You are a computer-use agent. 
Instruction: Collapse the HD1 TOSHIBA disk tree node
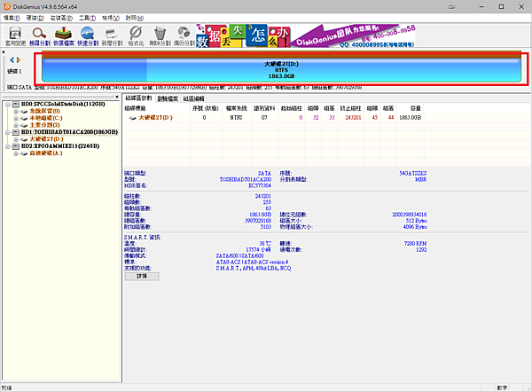click(7, 132)
